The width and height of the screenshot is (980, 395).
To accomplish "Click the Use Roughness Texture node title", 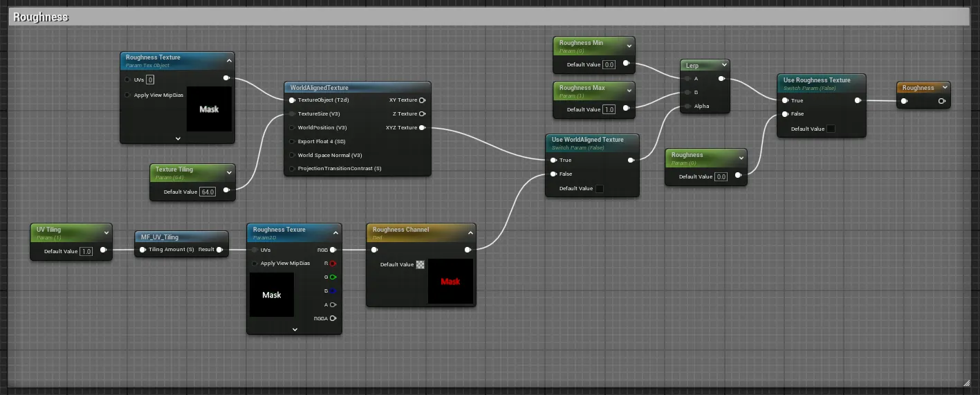I will click(816, 80).
